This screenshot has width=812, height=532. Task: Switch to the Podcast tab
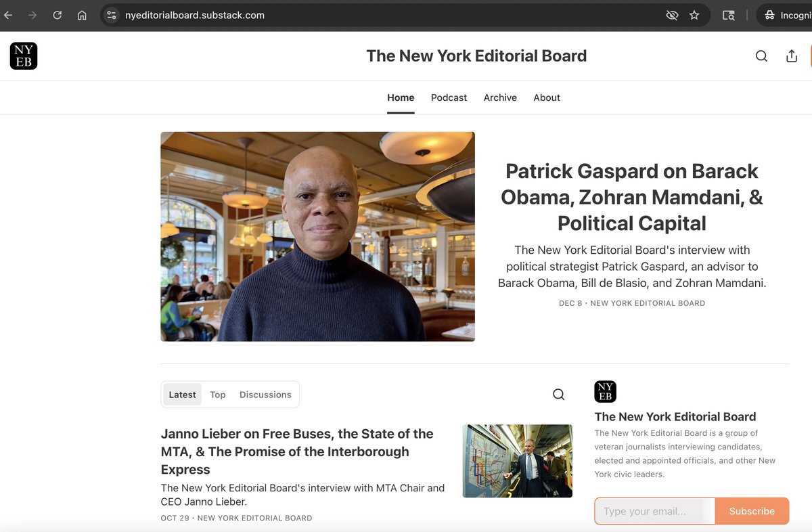(x=449, y=97)
